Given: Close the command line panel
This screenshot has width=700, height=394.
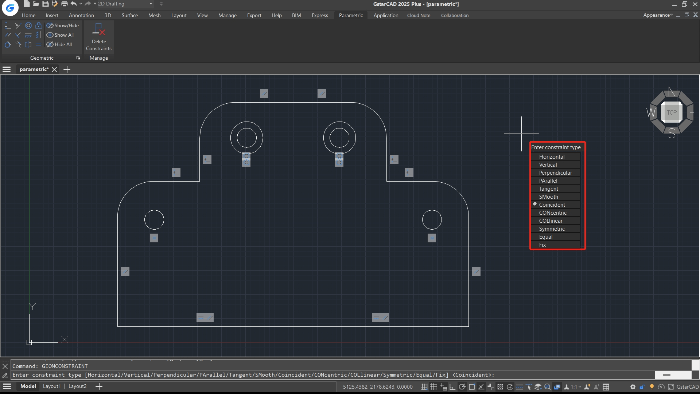Looking at the screenshot, I should (x=5, y=366).
